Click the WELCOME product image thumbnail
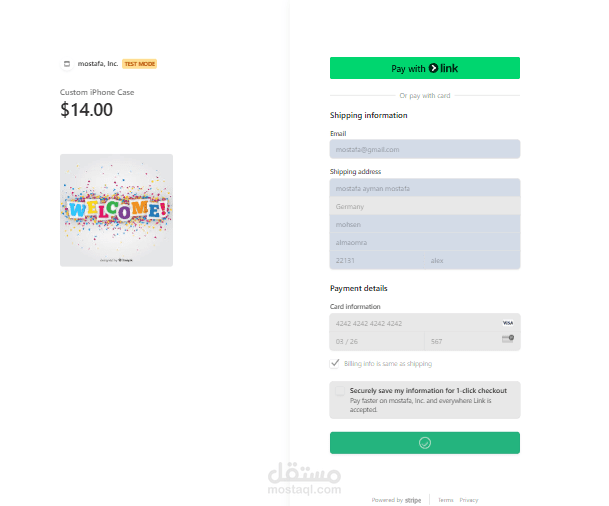The height and width of the screenshot is (506, 609). tap(117, 210)
